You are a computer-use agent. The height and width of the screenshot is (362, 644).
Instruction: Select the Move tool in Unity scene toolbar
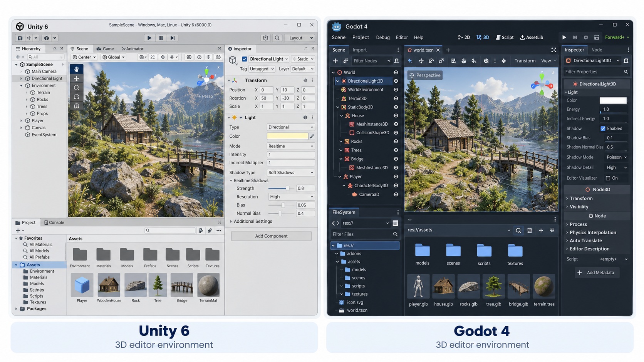tap(76, 78)
